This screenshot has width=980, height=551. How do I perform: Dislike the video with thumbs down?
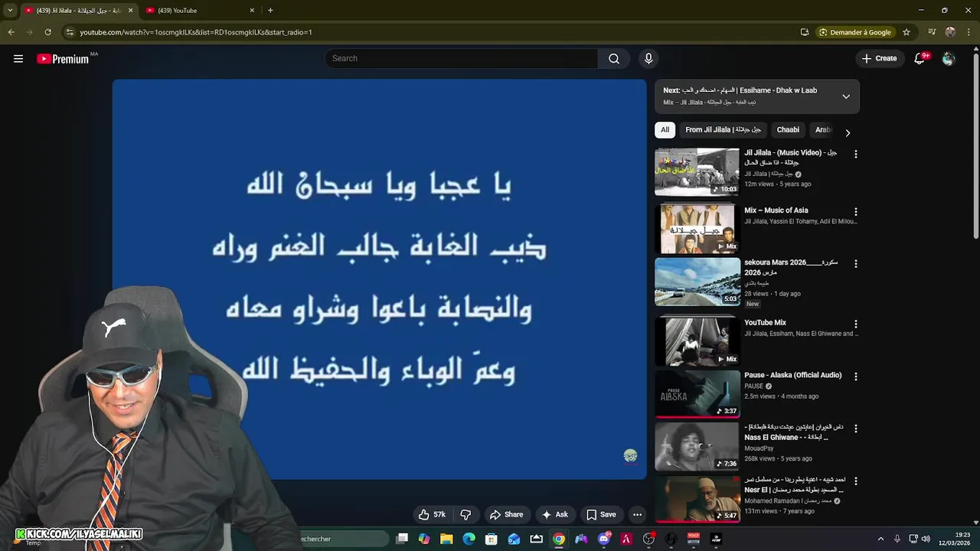(465, 515)
